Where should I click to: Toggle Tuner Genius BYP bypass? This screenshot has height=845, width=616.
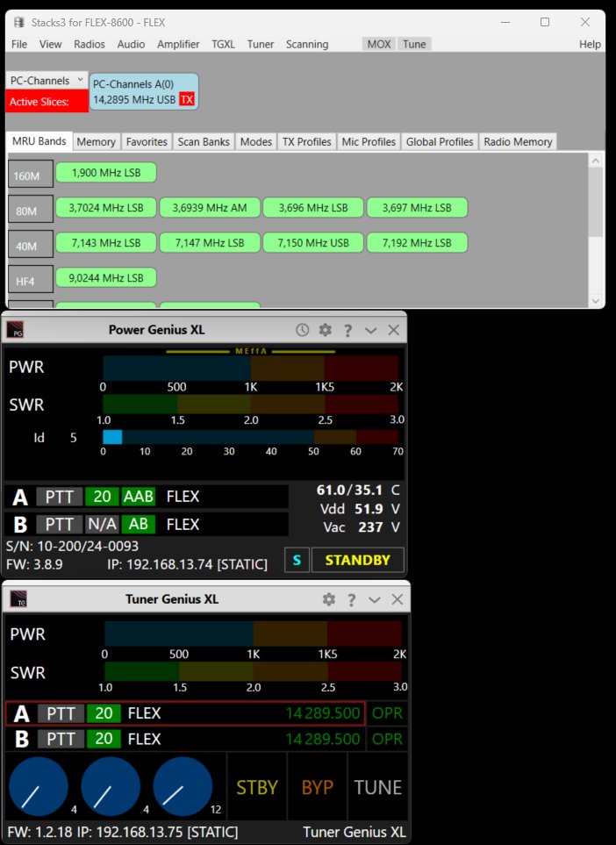click(318, 787)
